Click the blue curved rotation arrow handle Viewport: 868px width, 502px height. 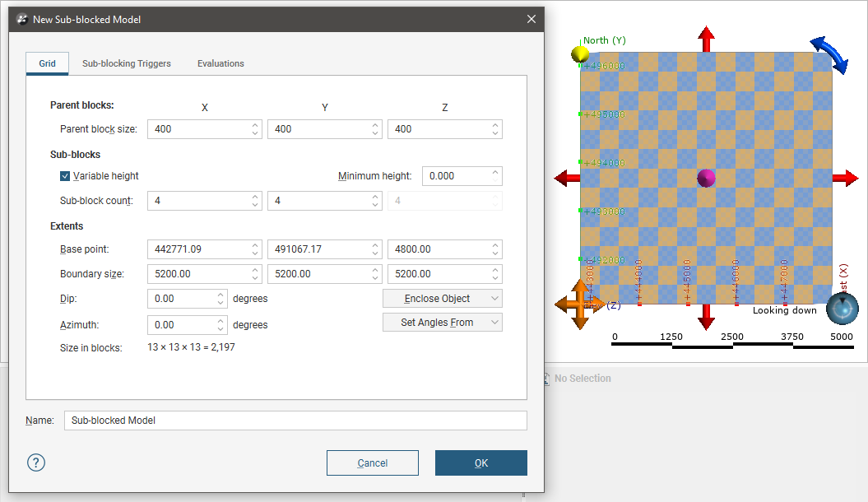pyautogui.click(x=829, y=54)
